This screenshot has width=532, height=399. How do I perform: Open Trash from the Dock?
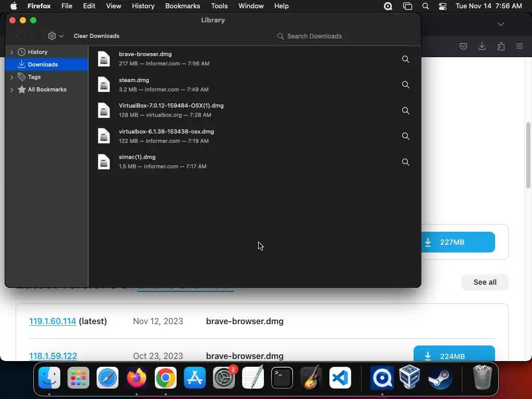(x=482, y=377)
